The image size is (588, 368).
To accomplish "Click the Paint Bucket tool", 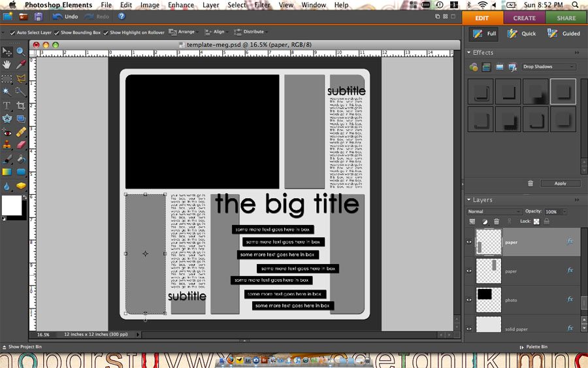I will (21, 159).
